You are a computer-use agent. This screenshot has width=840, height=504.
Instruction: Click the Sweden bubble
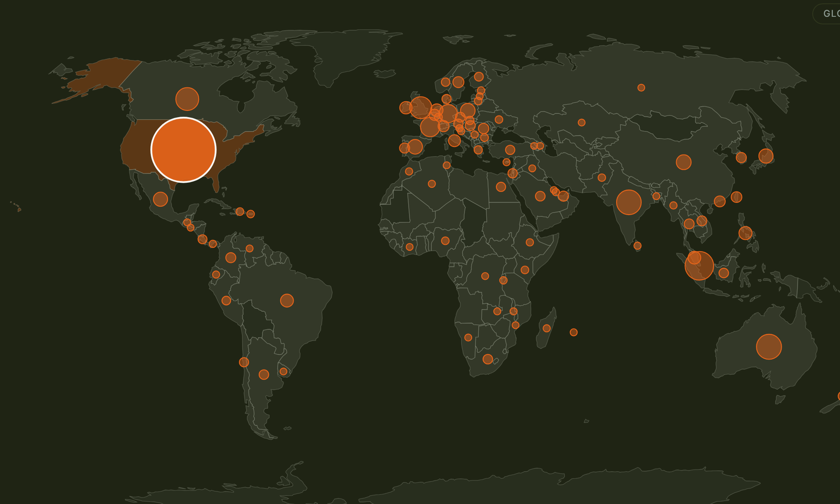pyautogui.click(x=458, y=82)
